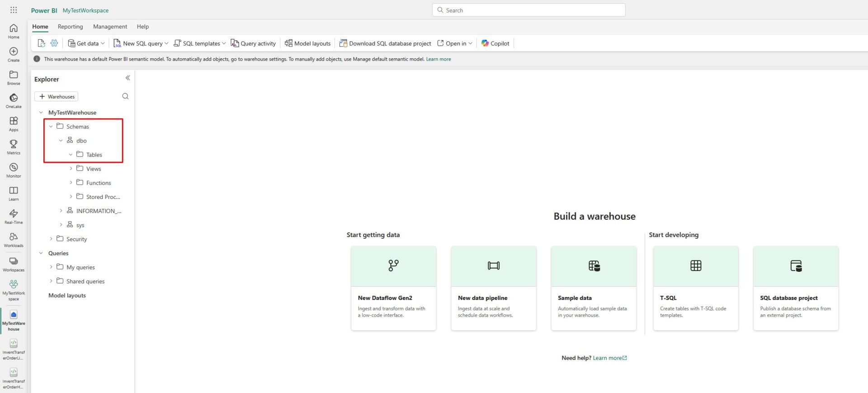
Task: Expand the Views folder
Action: coord(71,168)
